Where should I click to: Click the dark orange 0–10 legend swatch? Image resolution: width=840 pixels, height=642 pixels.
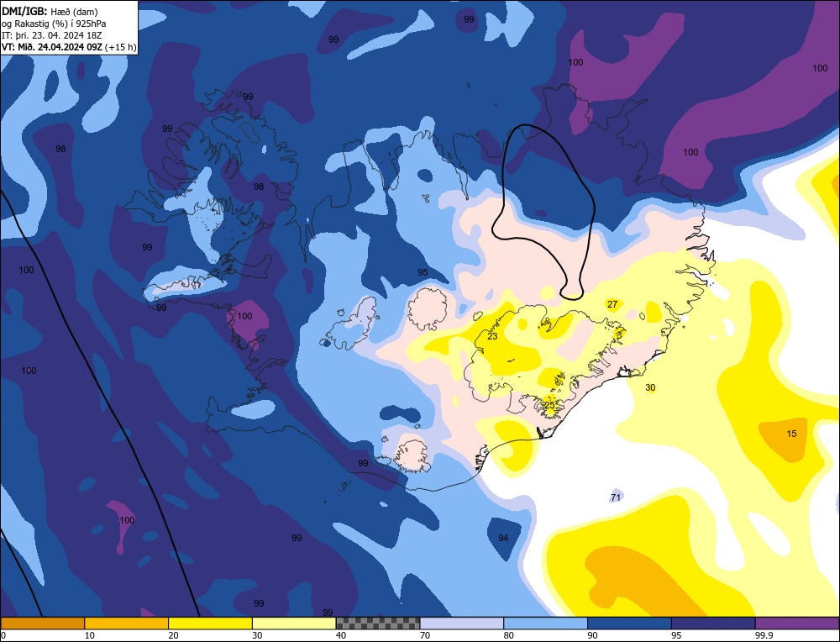tap(42, 623)
